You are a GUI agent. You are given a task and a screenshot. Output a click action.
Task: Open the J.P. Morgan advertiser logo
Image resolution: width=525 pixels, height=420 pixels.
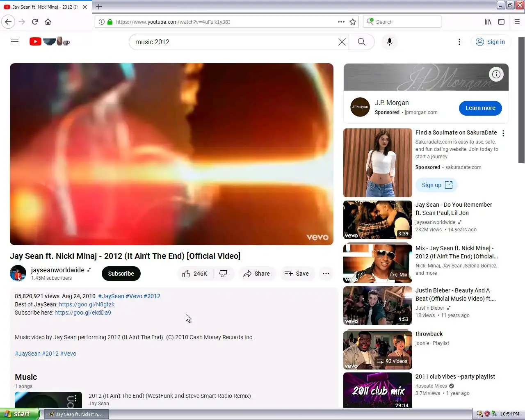point(360,107)
